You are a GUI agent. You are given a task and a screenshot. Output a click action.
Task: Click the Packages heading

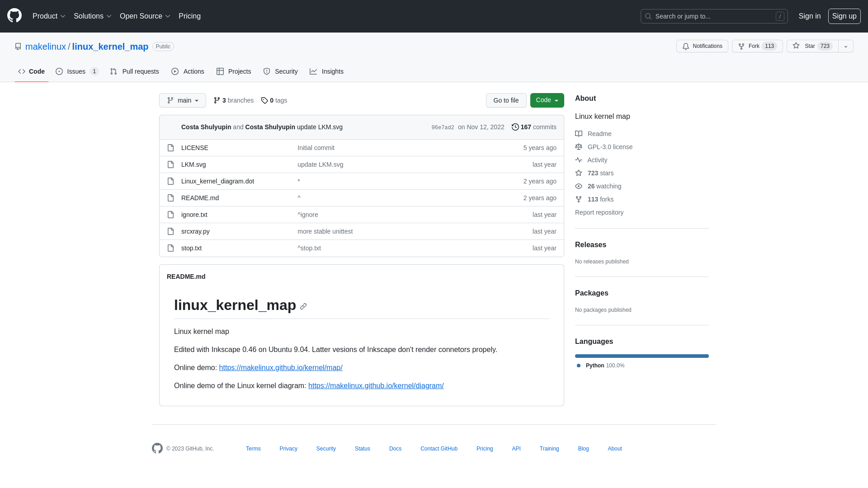592,293
